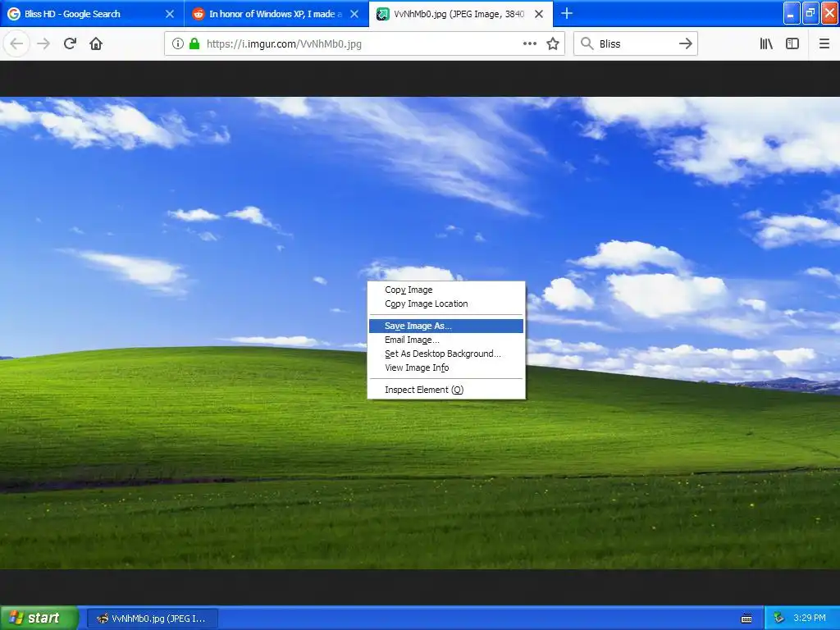The width and height of the screenshot is (840, 630).
Task: Click the system tray notification icon
Action: pos(778,619)
